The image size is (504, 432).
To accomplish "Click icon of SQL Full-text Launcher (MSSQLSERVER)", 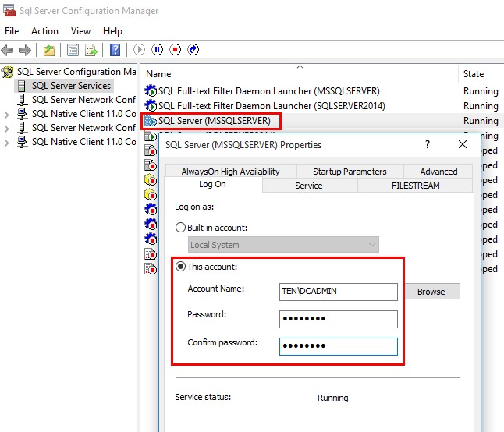I will (x=151, y=91).
